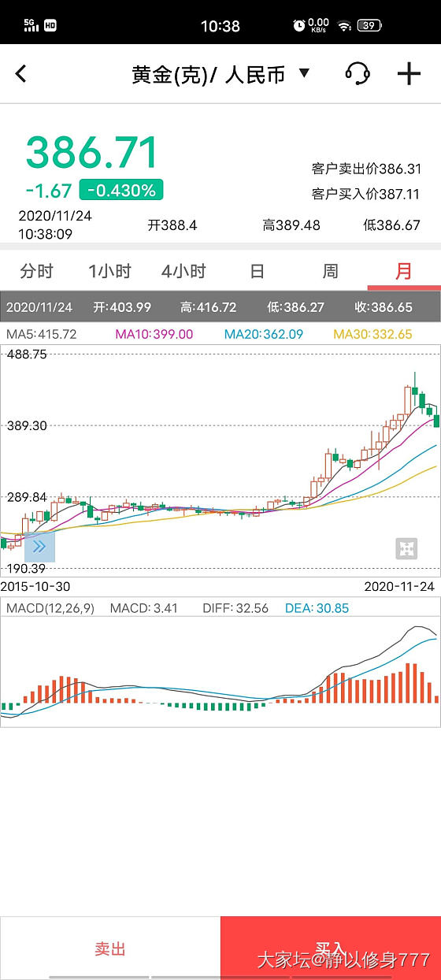
Task: Tap the alarm clock status icon
Action: pos(299,25)
